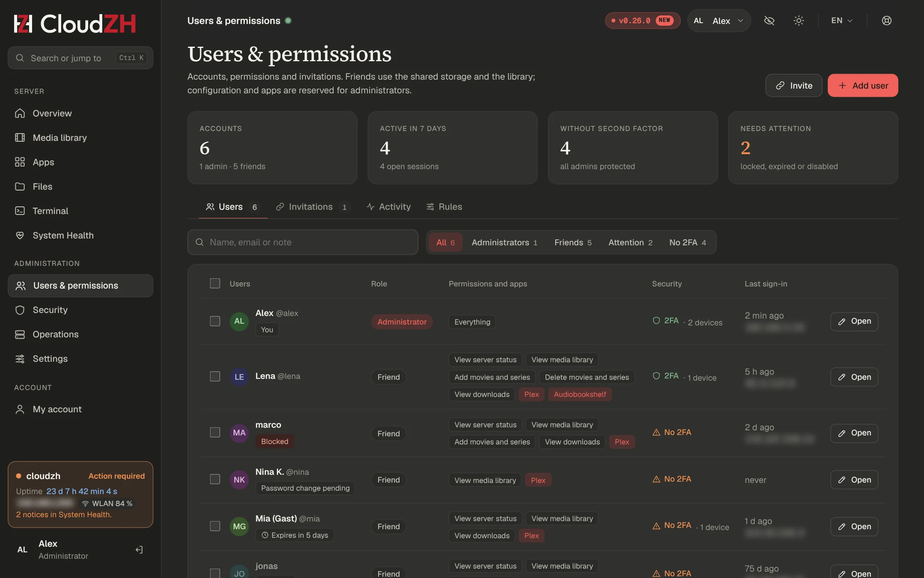The height and width of the screenshot is (578, 924).
Task: Open the EN language dropdown
Action: pos(842,21)
